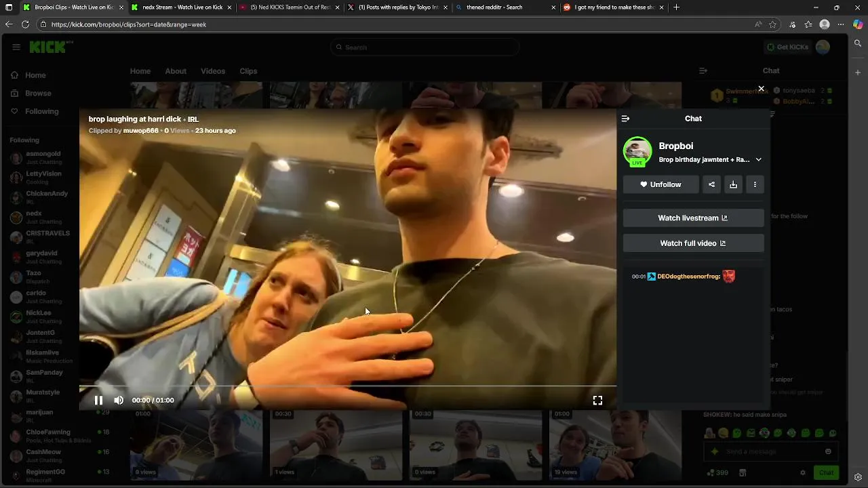
Task: Open ChickenAndy in the Following list
Action: pyautogui.click(x=43, y=197)
